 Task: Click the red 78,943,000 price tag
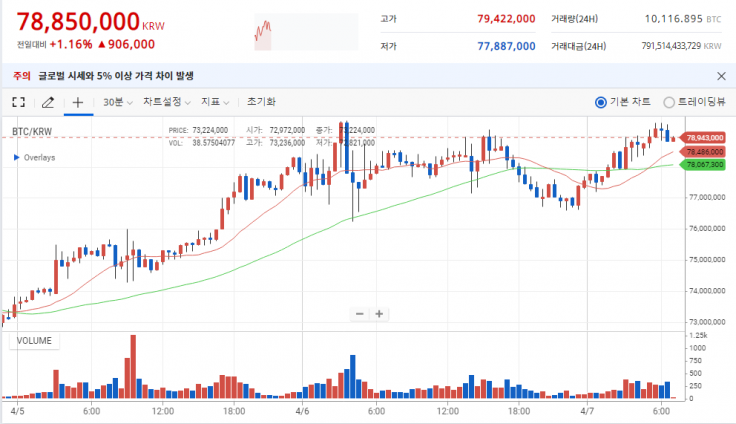point(704,138)
